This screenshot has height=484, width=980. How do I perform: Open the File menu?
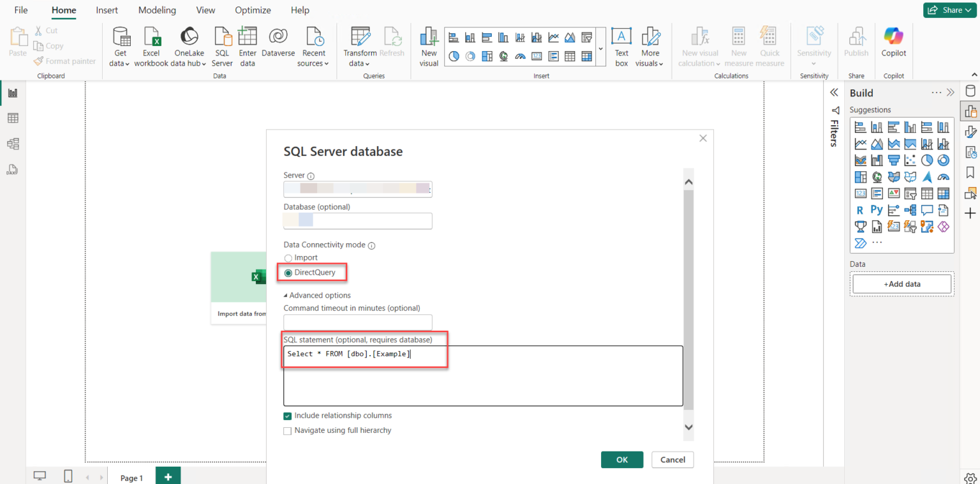[21, 10]
